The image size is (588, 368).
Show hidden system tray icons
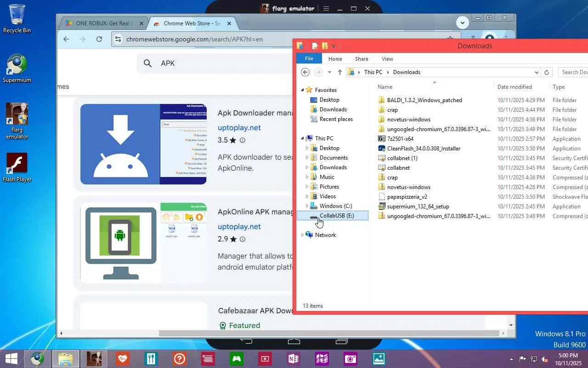pyautogui.click(x=512, y=359)
